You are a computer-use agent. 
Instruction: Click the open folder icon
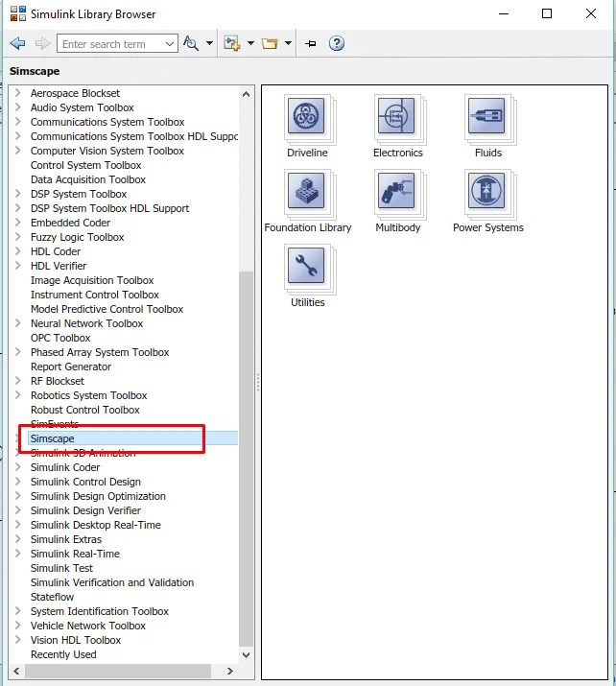click(x=270, y=43)
